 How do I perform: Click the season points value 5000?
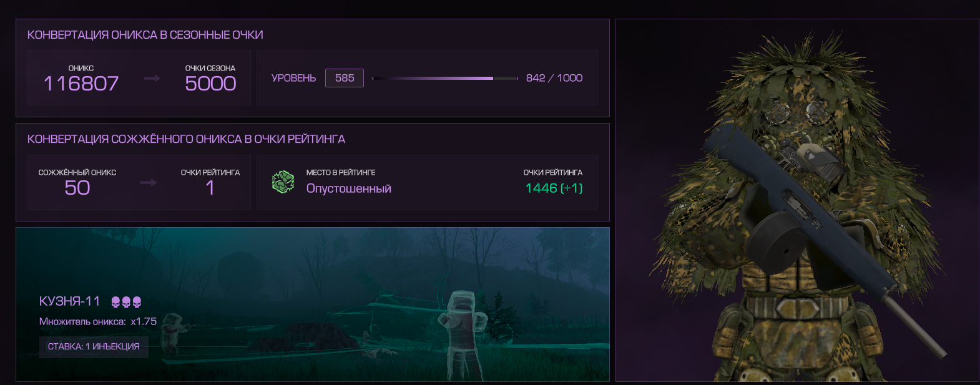pyautogui.click(x=210, y=84)
